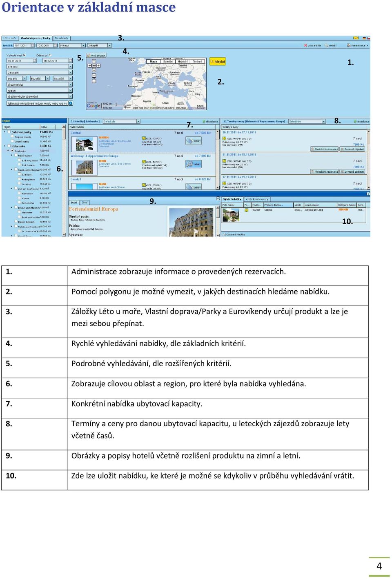392x579 pixels.
Task: Open calendar icon in quick search end date
Action: tap(56, 45)
